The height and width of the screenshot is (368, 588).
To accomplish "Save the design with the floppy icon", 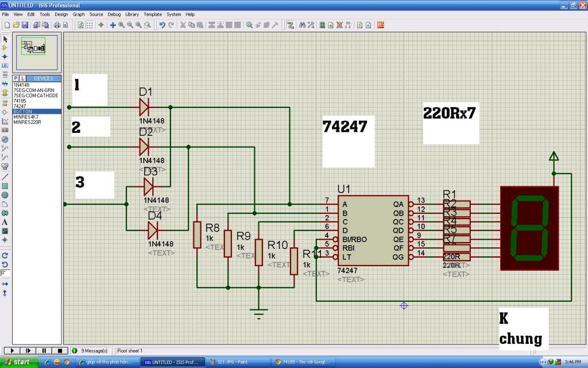I will click(x=25, y=25).
